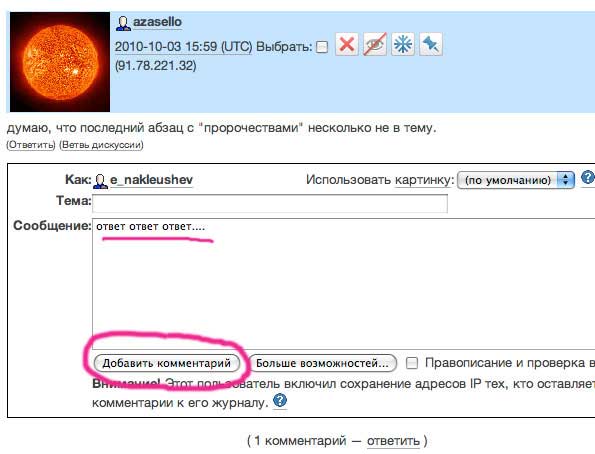The width and height of the screenshot is (595, 454).
Task: Click the 'Добавить комментарий' button
Action: (167, 363)
